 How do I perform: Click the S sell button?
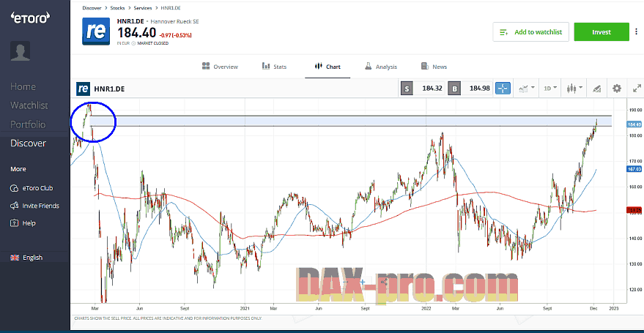coord(407,88)
